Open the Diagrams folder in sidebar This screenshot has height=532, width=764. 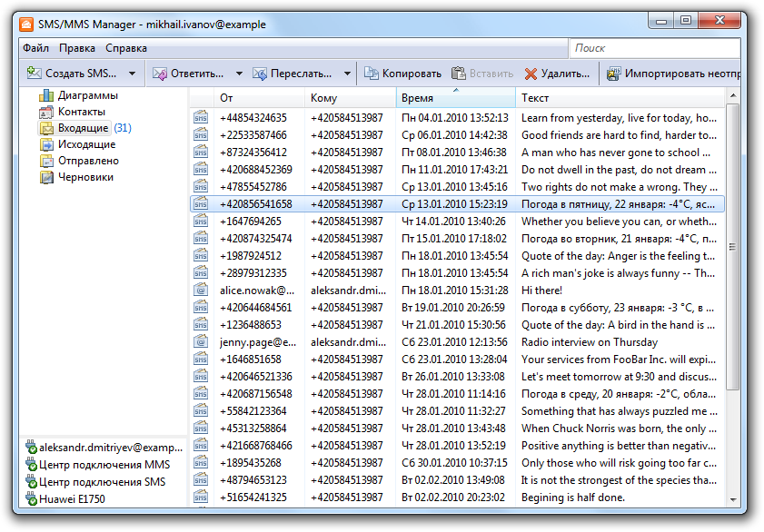(87, 95)
